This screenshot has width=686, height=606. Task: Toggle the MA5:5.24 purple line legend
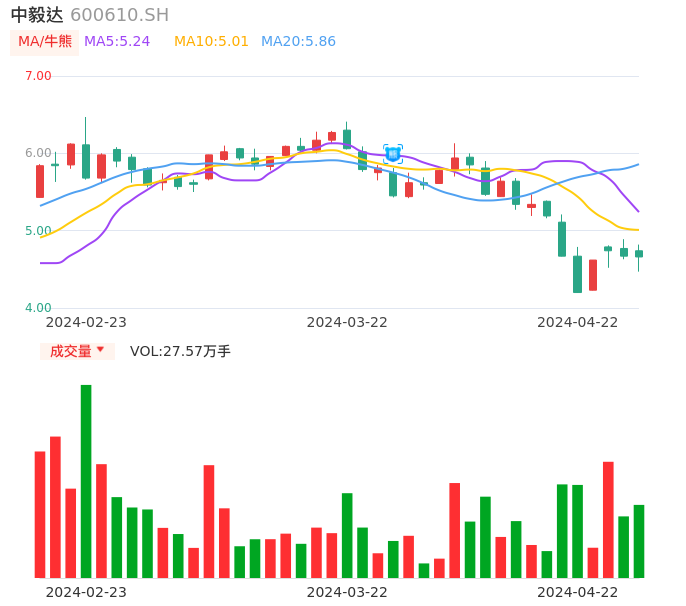(x=117, y=42)
